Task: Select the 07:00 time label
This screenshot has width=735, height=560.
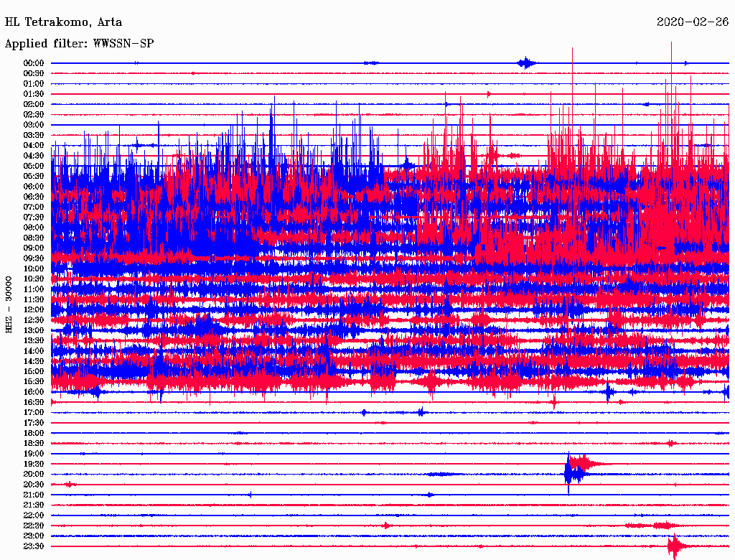Action: (x=34, y=207)
